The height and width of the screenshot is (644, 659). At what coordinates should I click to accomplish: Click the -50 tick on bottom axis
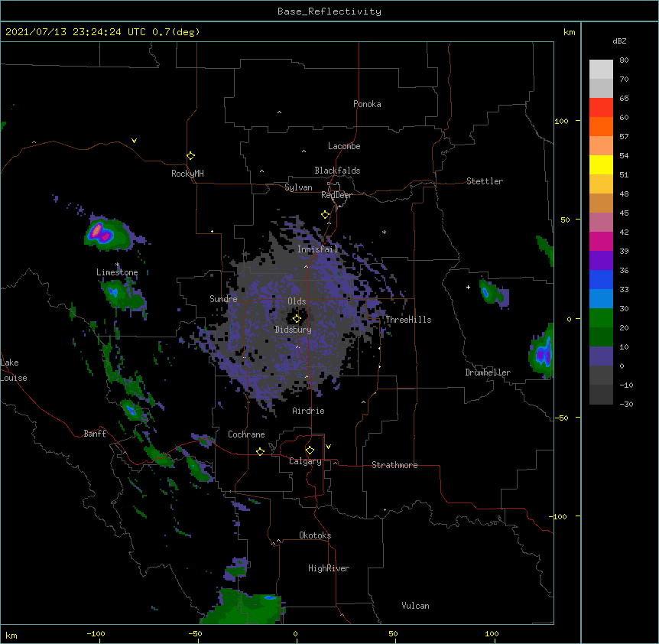pyautogui.click(x=195, y=634)
